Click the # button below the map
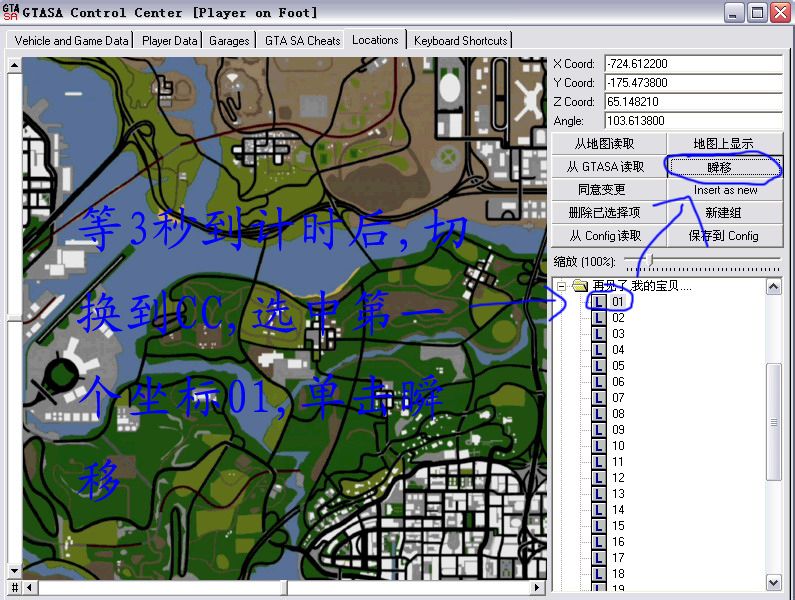The width and height of the screenshot is (795, 600). click(x=15, y=588)
